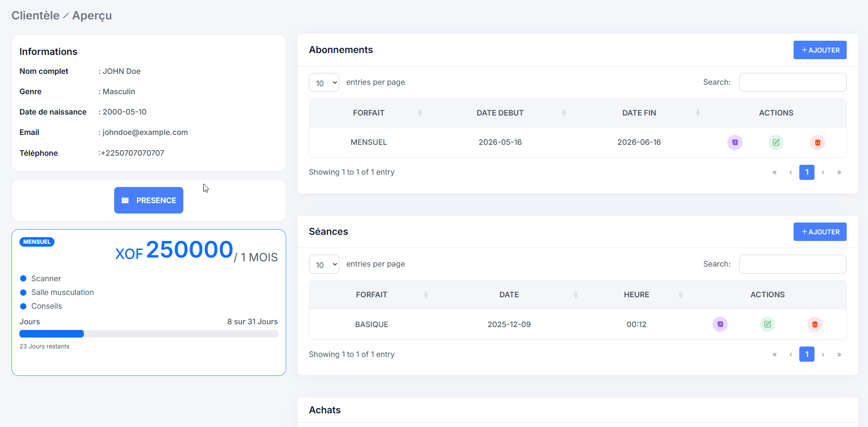
Task: Sort Abonnements by DATE DEBUT arrows
Action: (x=563, y=113)
